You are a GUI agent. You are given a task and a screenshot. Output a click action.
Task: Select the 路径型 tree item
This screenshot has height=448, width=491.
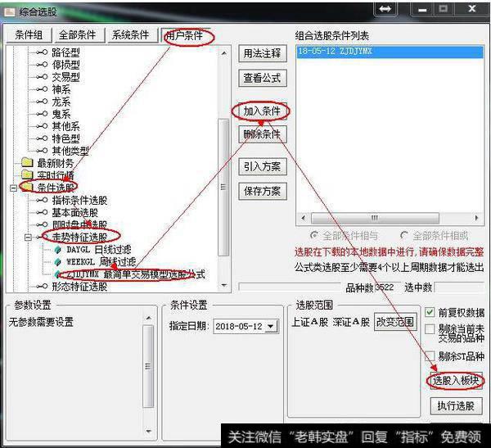[65, 52]
